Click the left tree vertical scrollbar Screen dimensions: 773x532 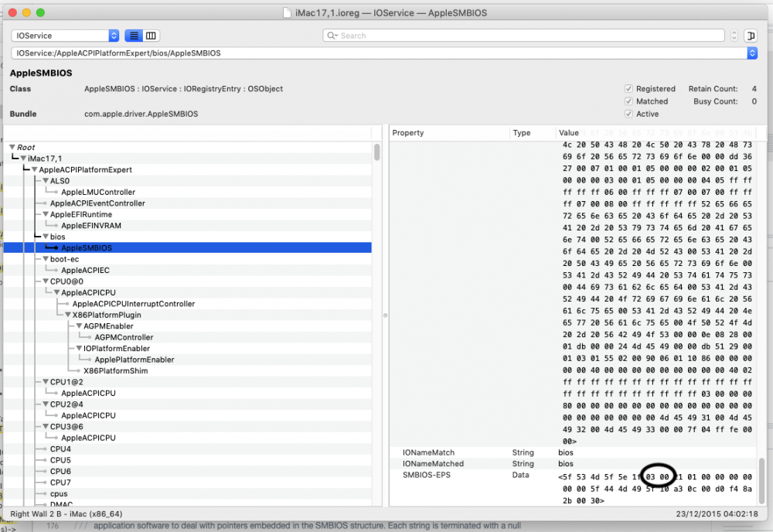click(377, 152)
